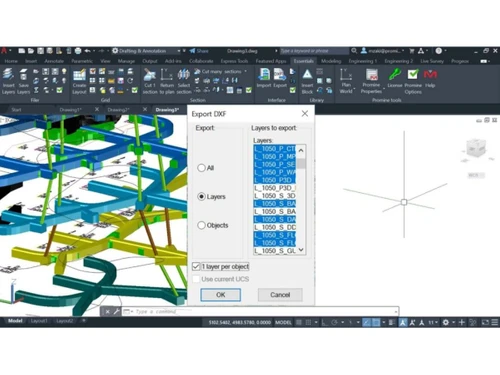This screenshot has height=375, width=500.
Task: Confirm export with OK button
Action: click(x=220, y=295)
